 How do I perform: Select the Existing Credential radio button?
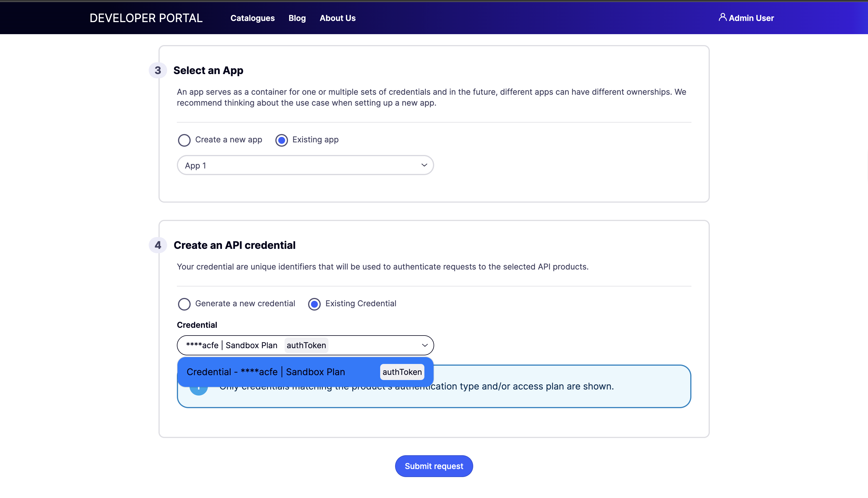coord(314,304)
